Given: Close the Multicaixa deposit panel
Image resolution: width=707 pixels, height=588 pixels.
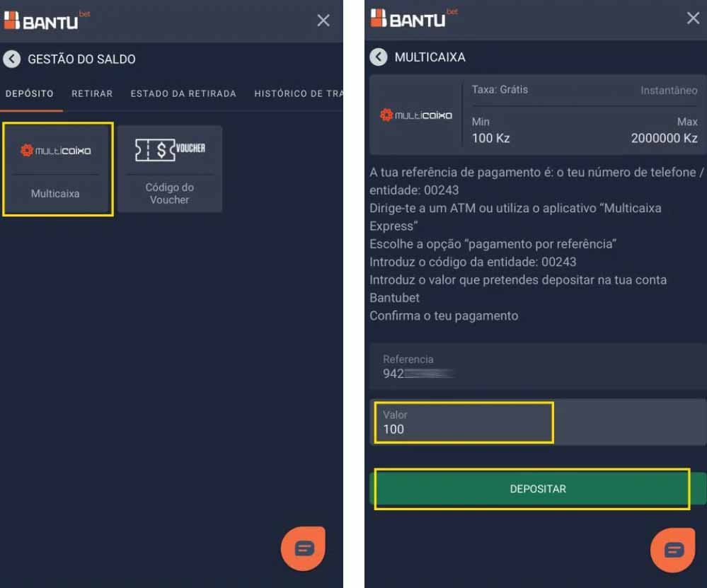Looking at the screenshot, I should point(693,18).
